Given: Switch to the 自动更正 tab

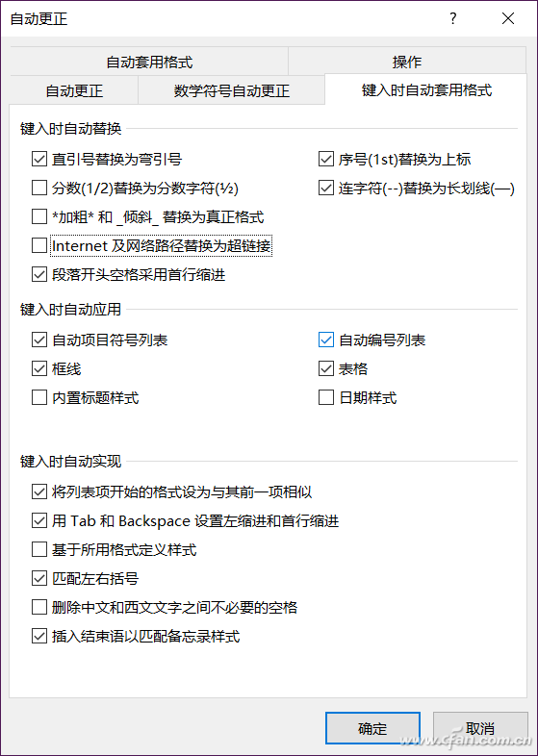Looking at the screenshot, I should pyautogui.click(x=74, y=90).
